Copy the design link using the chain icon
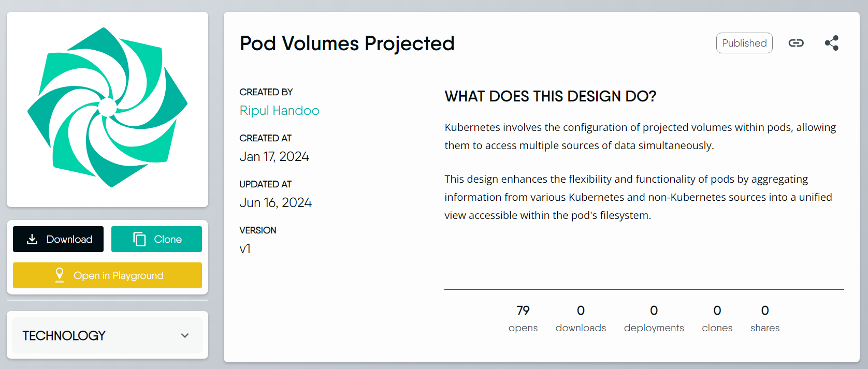 (796, 43)
